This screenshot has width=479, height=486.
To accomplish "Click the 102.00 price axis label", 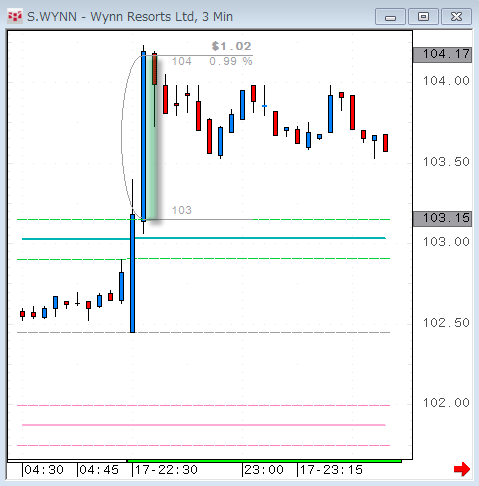I will click(x=446, y=403).
